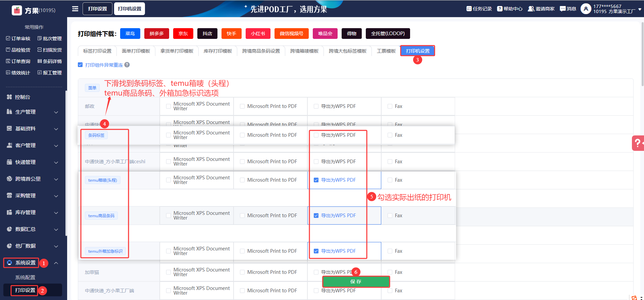Open the 订单查询 shortcut

pos(18,61)
